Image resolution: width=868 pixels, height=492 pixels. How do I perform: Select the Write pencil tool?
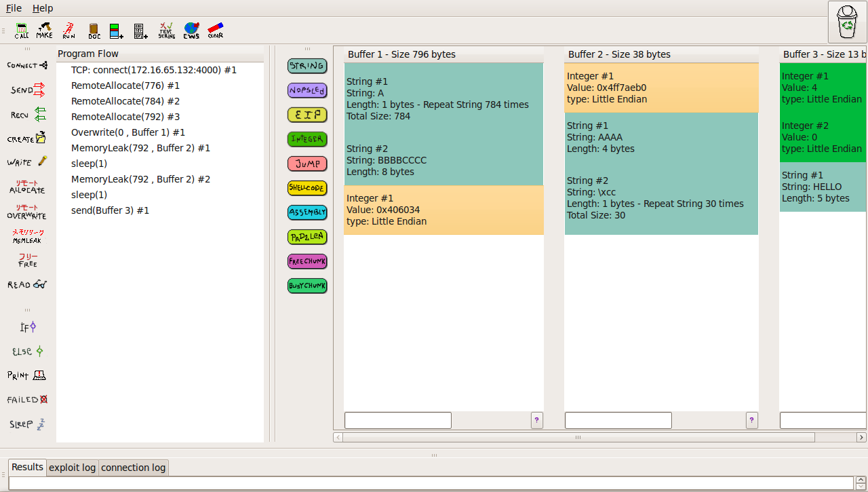tap(27, 162)
